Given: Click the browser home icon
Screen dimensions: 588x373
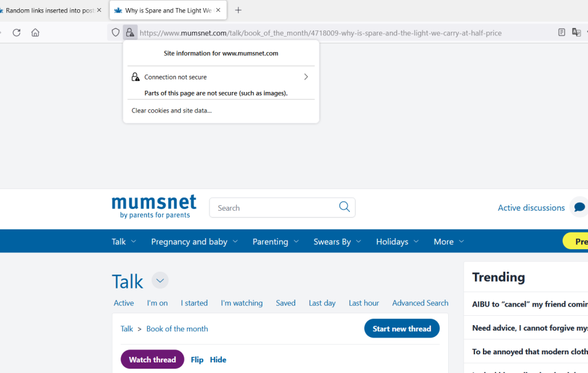Looking at the screenshot, I should 35,32.
